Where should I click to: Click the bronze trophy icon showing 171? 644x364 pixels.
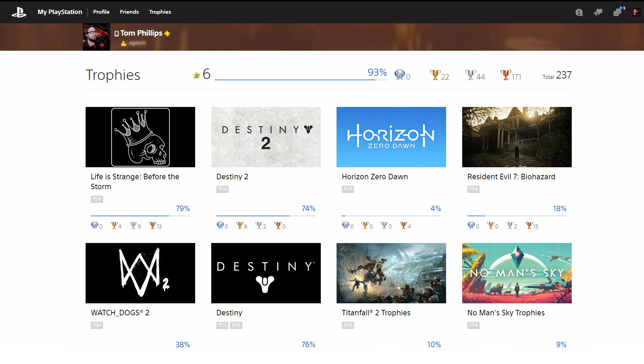point(506,75)
